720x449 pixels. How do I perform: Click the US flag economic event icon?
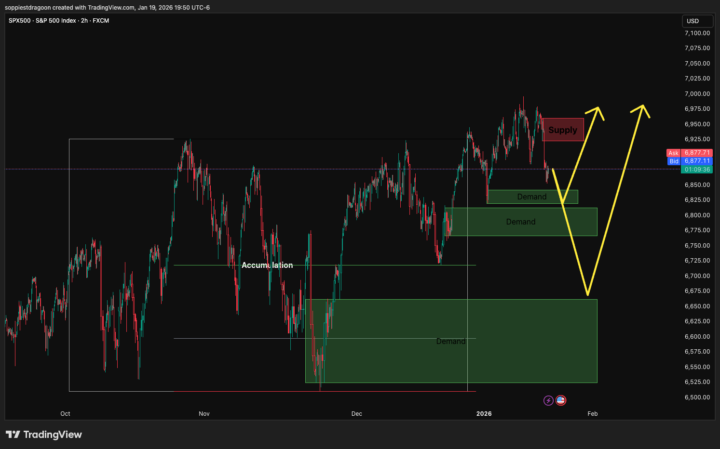(561, 400)
